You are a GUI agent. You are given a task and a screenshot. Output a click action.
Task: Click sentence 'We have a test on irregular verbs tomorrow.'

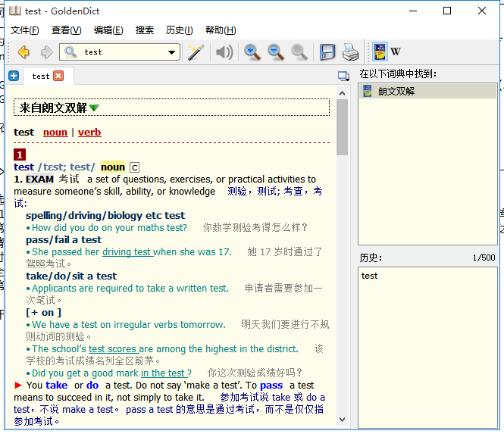click(129, 325)
